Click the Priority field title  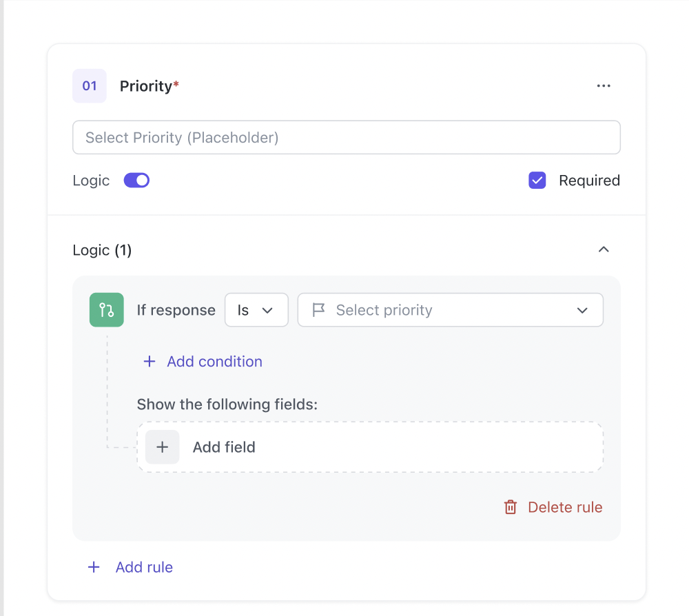[146, 86]
